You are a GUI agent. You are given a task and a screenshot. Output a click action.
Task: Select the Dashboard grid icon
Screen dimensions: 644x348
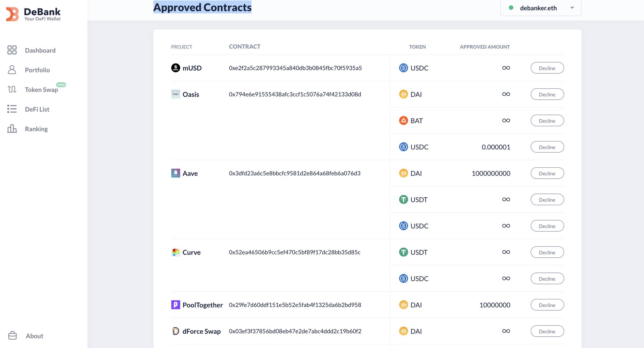point(12,50)
